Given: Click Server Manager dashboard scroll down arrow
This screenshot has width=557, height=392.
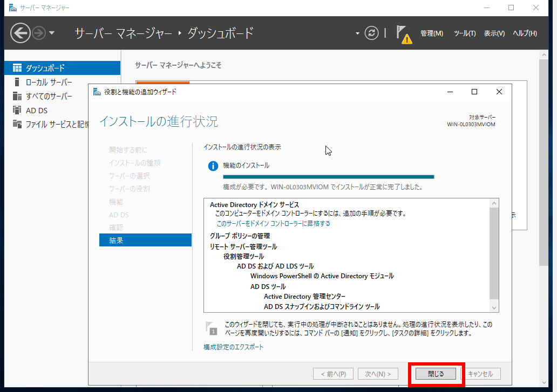Looking at the screenshot, I should coord(544,382).
